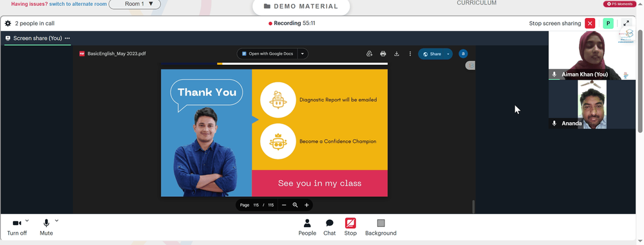The width and height of the screenshot is (644, 245).
Task: Expand microphone options chevron
Action: (57, 221)
